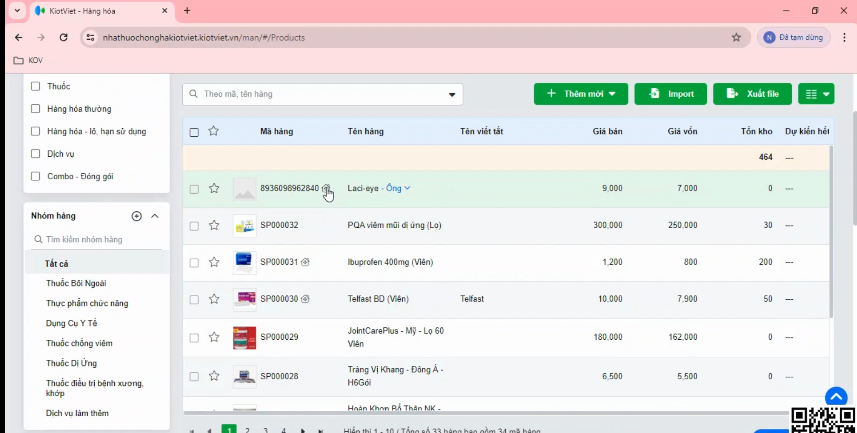Expand the search box dropdown arrow
The width and height of the screenshot is (857, 433).
coord(452,95)
